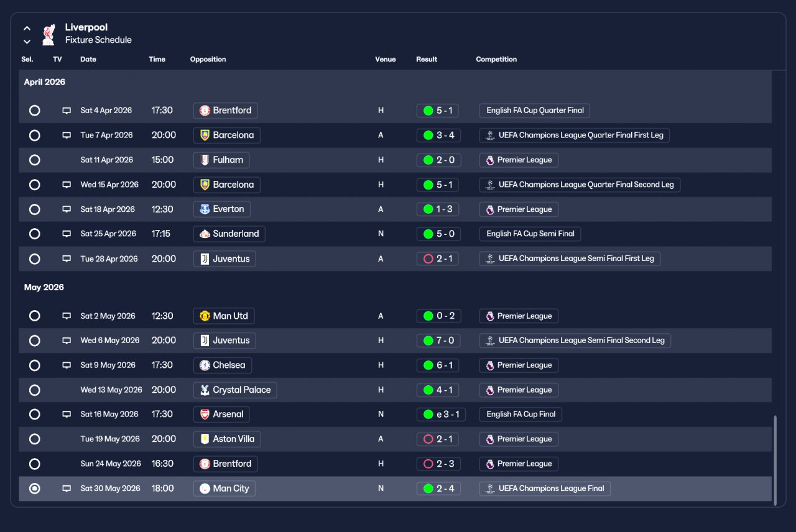Click the 16:30 kickoff time cell
Screen dimensions: 796x532
[162, 464]
